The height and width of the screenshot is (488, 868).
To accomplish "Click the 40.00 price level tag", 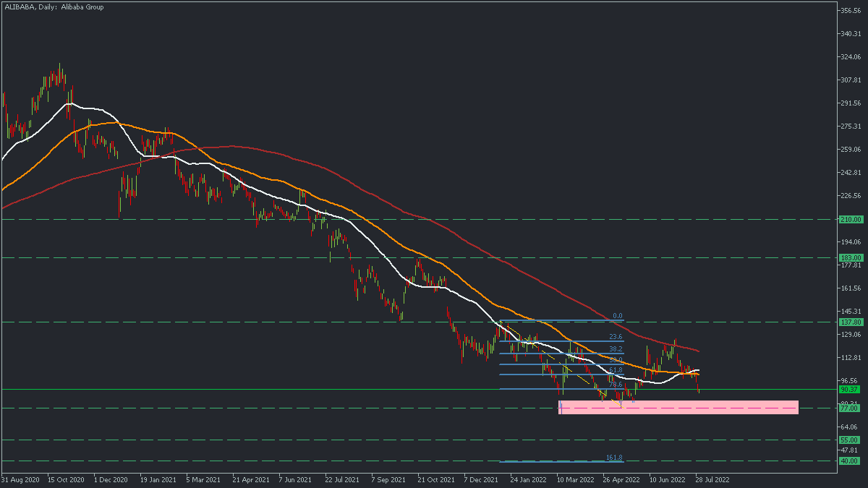I will tap(849, 461).
